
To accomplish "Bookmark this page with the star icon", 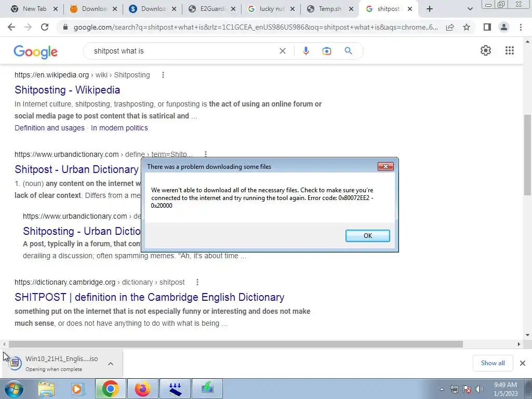I will (467, 27).
